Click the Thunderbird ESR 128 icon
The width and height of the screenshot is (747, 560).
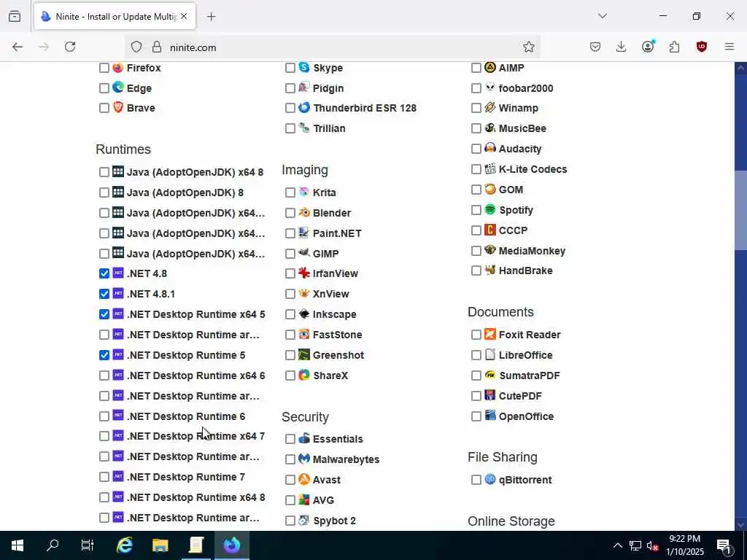[304, 108]
